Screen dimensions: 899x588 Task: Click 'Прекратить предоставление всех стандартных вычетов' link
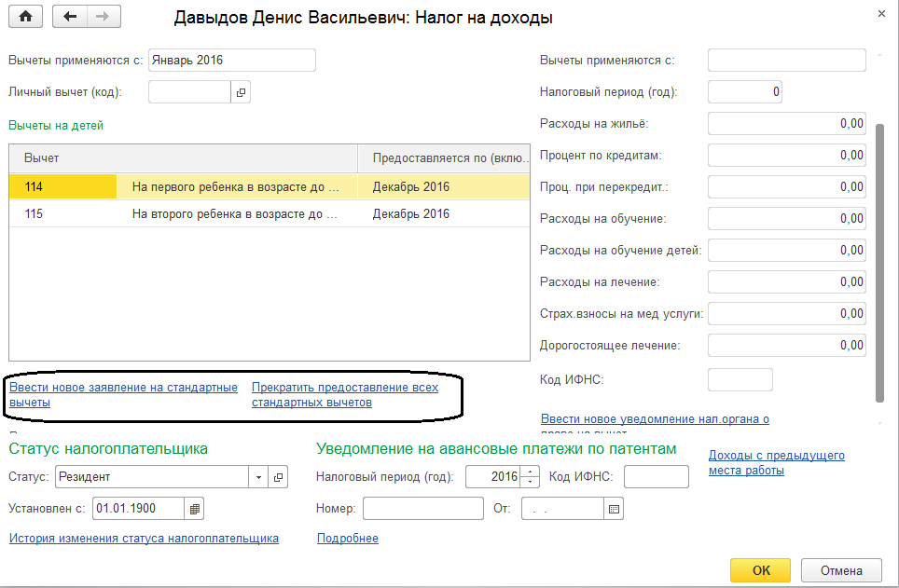point(344,394)
